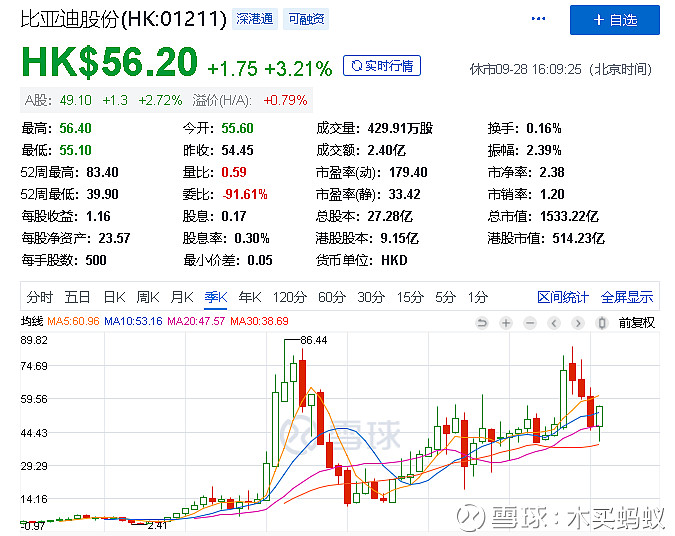Switch to the 分时 chart tab
The height and width of the screenshot is (536, 675).
tap(39, 297)
